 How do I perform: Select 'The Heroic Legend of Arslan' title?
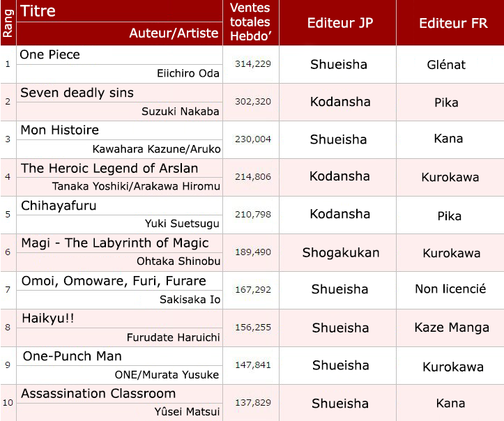tap(109, 169)
